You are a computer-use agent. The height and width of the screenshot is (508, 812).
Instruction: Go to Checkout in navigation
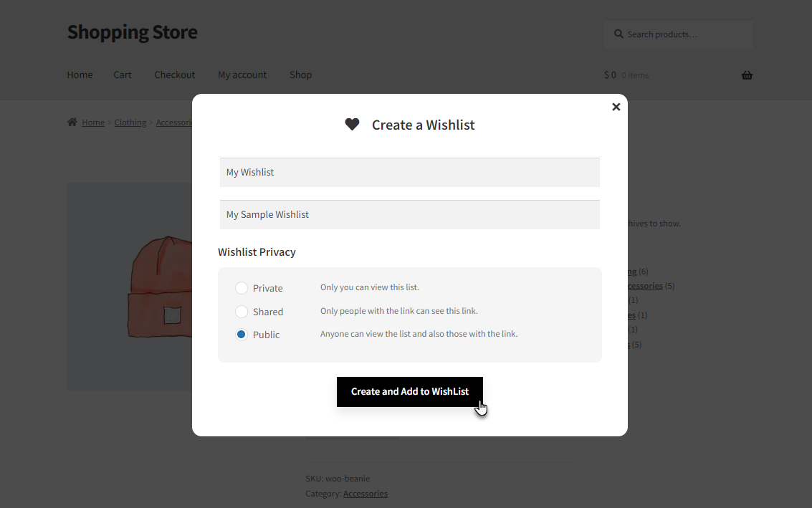click(175, 75)
